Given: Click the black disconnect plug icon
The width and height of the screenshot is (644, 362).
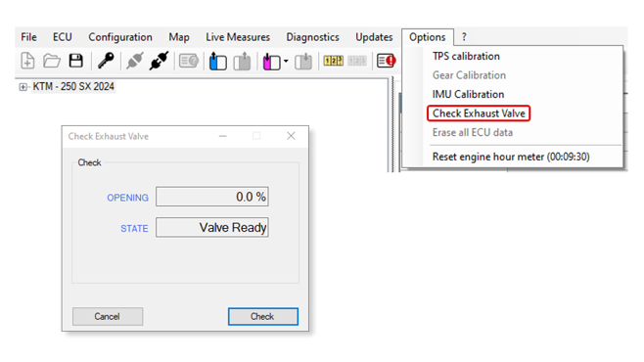Looking at the screenshot, I should [x=159, y=61].
